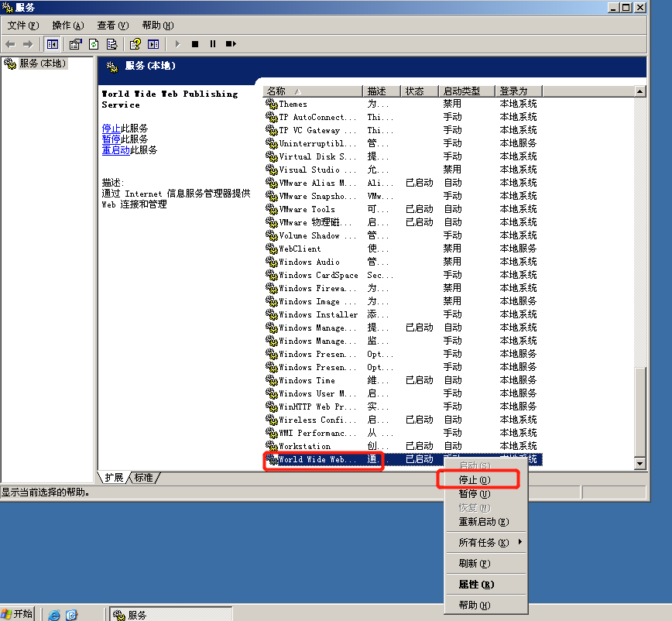Click the Properties toolbar icon
The height and width of the screenshot is (621, 672).
[x=74, y=44]
